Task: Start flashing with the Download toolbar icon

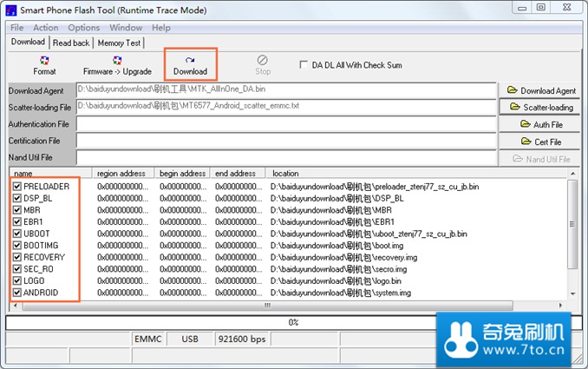Action: [x=190, y=65]
